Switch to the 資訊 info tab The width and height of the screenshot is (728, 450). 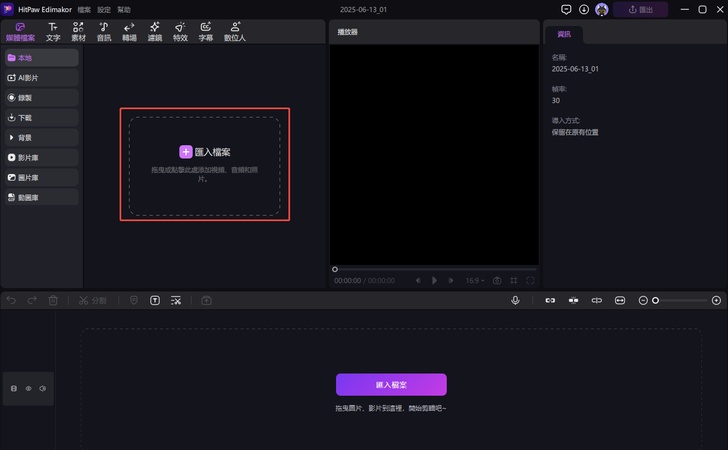click(564, 34)
